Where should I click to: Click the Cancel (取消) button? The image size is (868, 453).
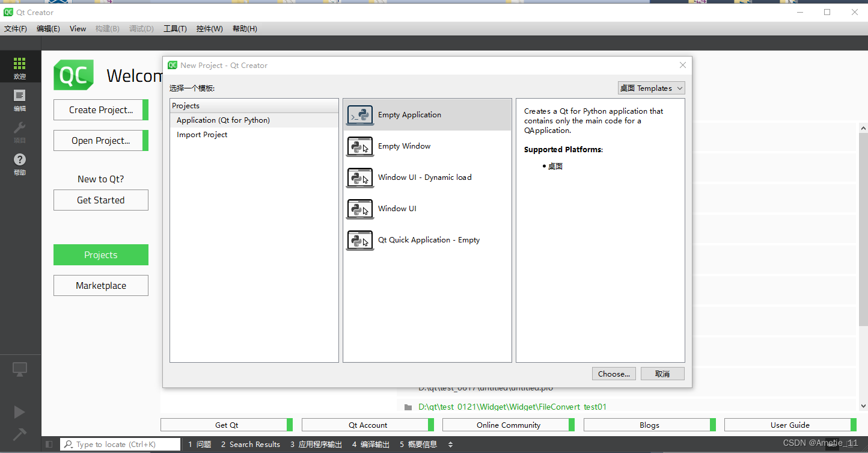(662, 374)
